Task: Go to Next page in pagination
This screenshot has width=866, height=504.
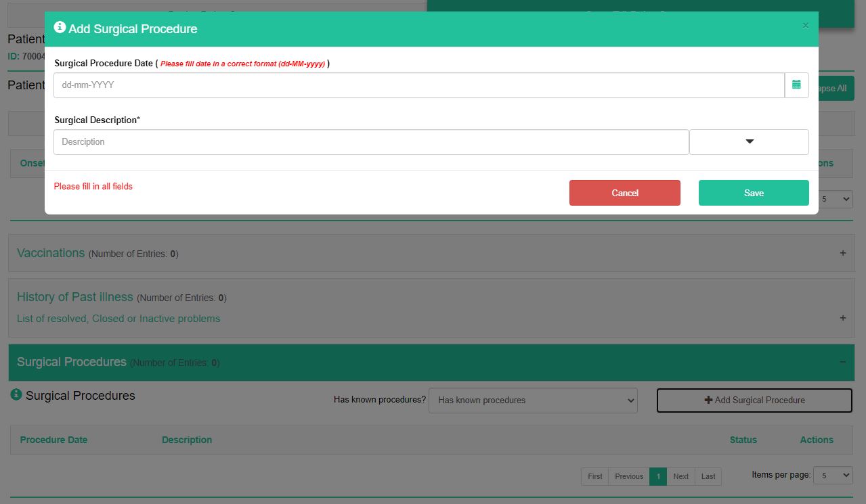Action: pos(680,476)
